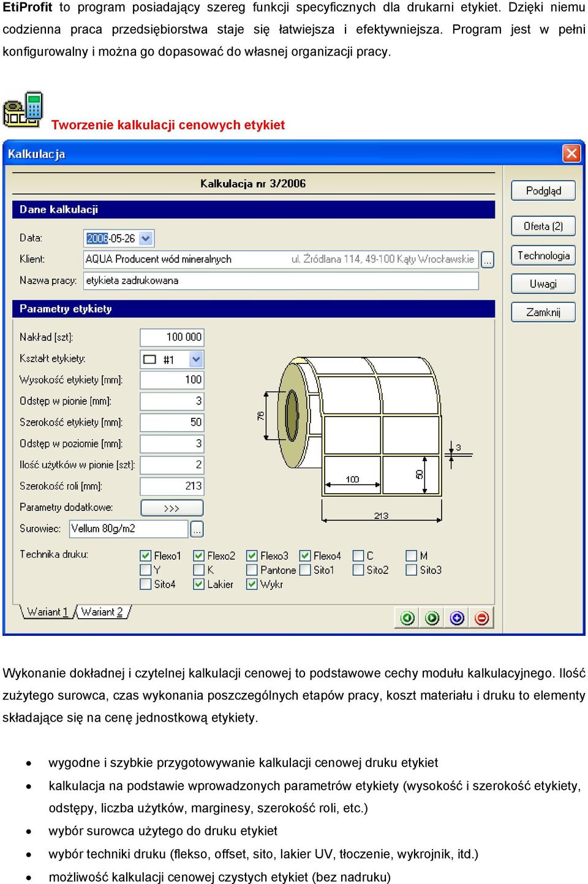This screenshot has height=884, width=588.
Task: Click the Uwagi button
Action: pos(543,284)
